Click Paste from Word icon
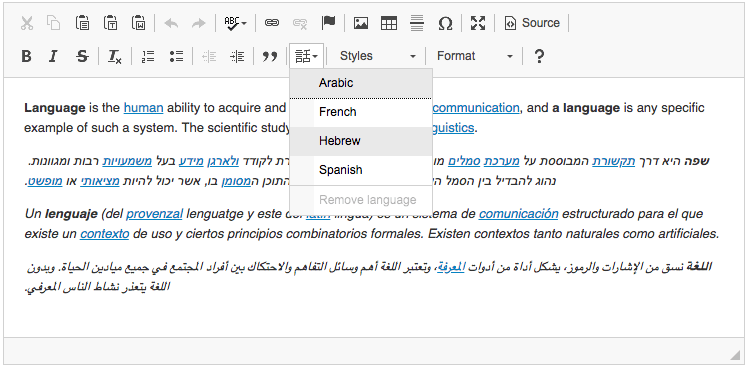The width and height of the screenshot is (748, 367). click(x=138, y=23)
